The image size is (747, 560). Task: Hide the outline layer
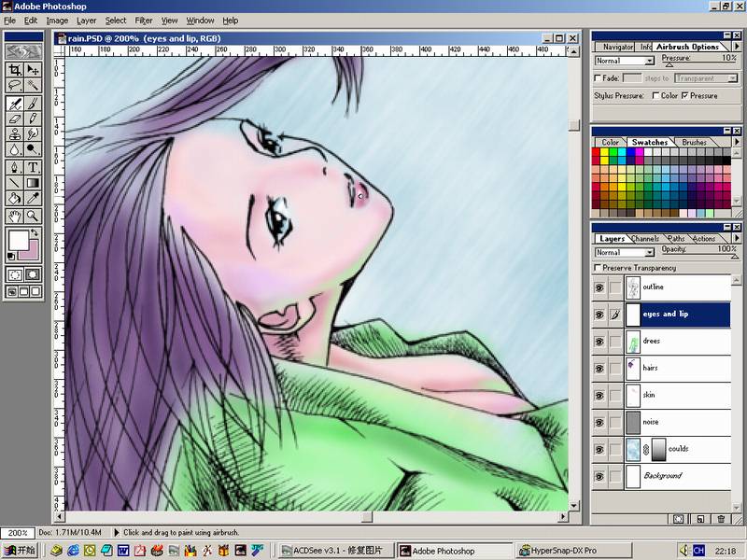coord(599,287)
